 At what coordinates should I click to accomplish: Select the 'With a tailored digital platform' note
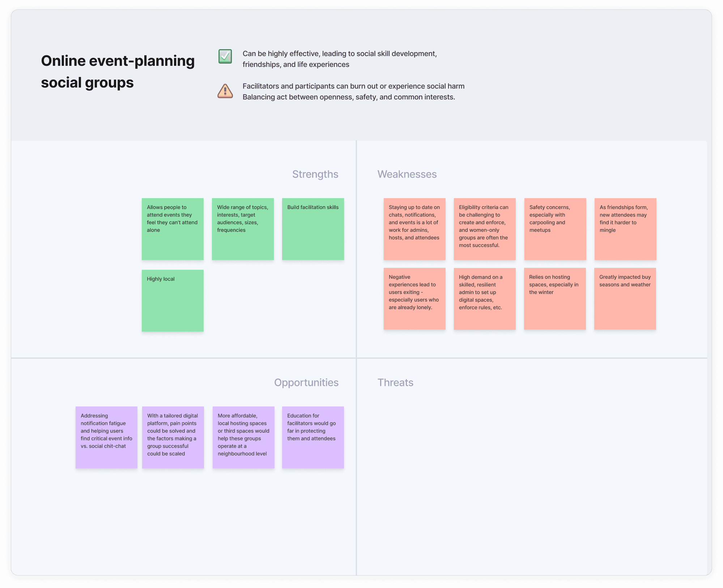coord(173,437)
